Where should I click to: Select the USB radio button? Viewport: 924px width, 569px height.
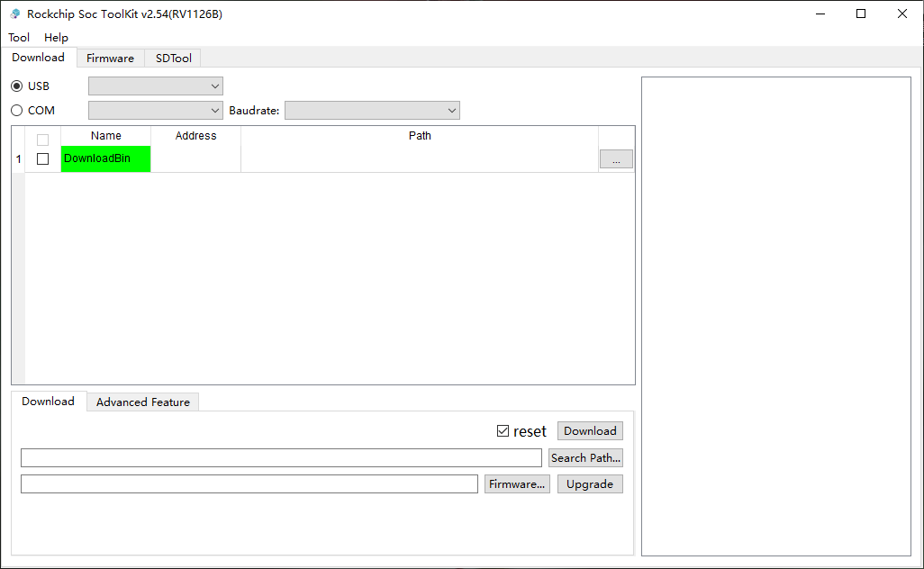[17, 86]
